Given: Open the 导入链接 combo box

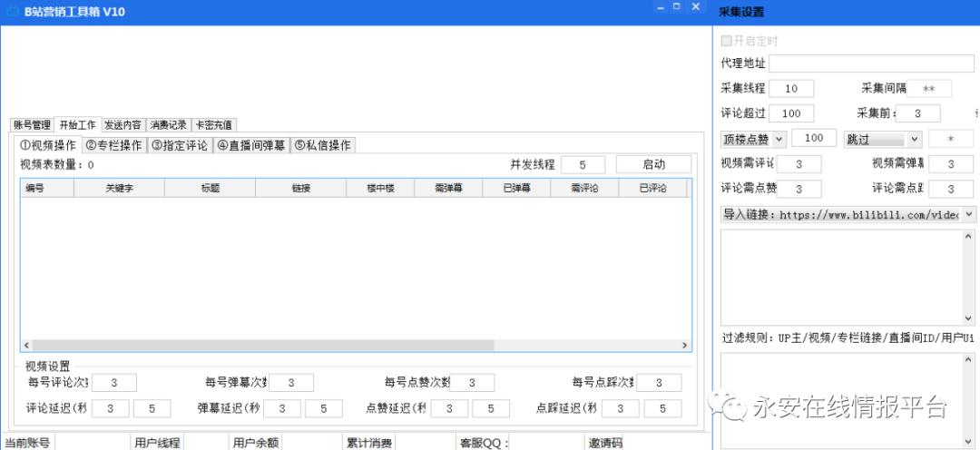Looking at the screenshot, I should coord(969,214).
